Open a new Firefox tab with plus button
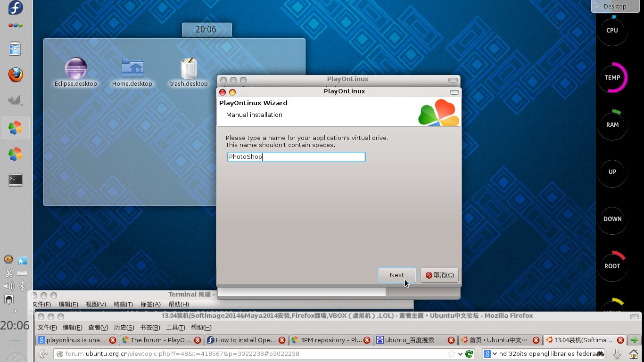The width and height of the screenshot is (644, 362). point(634,340)
